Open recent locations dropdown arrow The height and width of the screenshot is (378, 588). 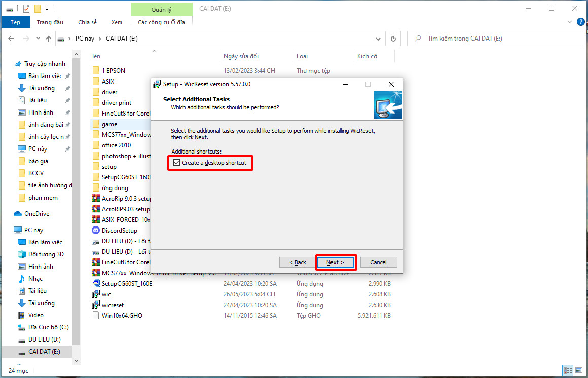click(x=38, y=38)
